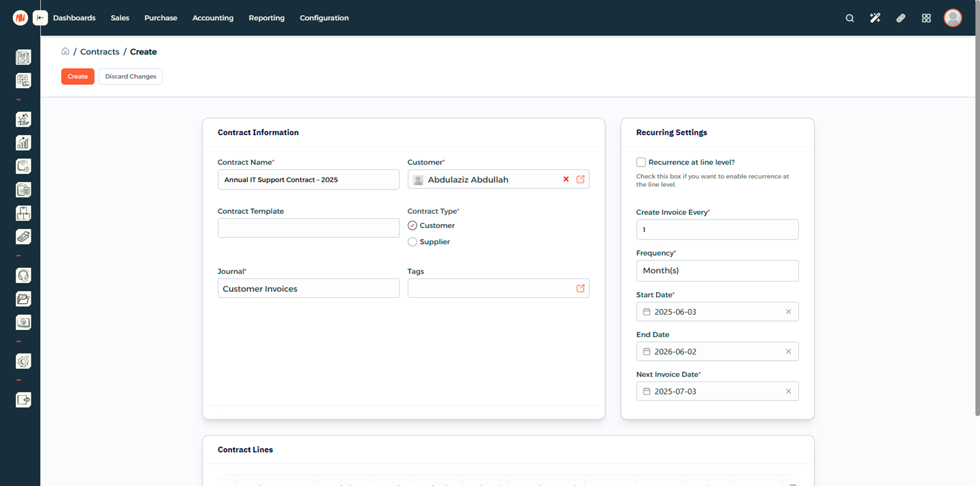Open the Journal dropdown with Customer Invoices

[308, 289]
